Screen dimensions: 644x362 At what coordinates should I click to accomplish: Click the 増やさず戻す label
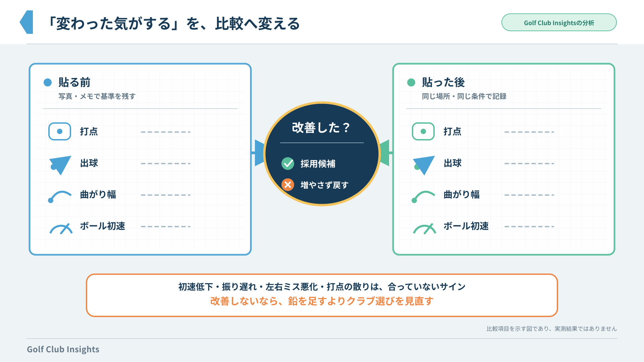(325, 185)
